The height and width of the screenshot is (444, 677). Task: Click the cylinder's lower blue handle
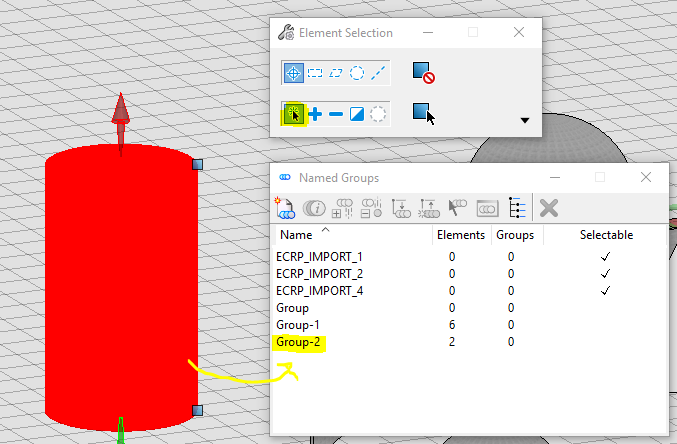197,410
